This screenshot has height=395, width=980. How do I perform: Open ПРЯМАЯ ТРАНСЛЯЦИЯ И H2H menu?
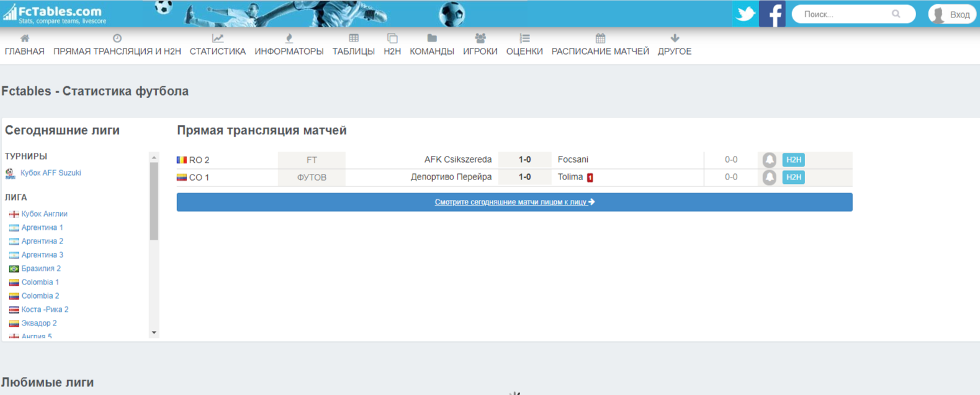[x=117, y=52]
